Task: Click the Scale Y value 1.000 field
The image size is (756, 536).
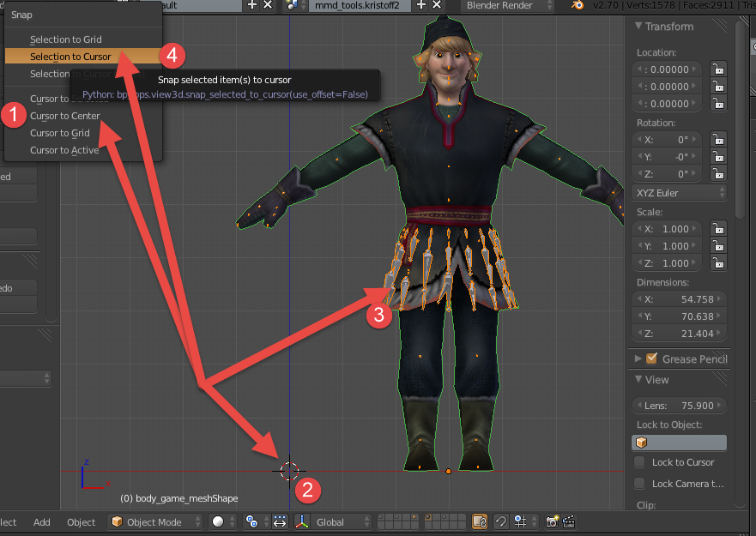Action: (x=668, y=246)
